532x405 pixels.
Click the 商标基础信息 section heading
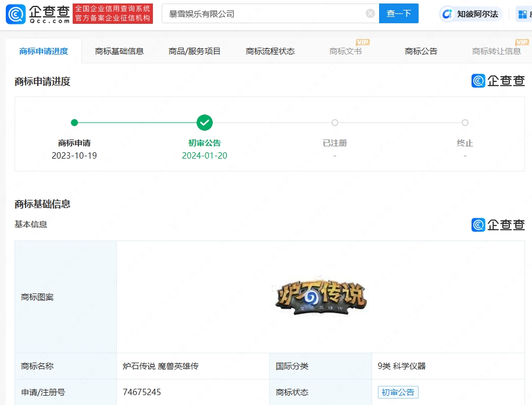[x=42, y=204]
